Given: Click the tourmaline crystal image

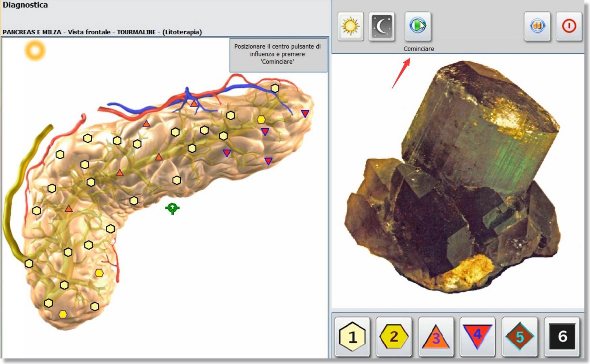Looking at the screenshot, I should point(453,177).
